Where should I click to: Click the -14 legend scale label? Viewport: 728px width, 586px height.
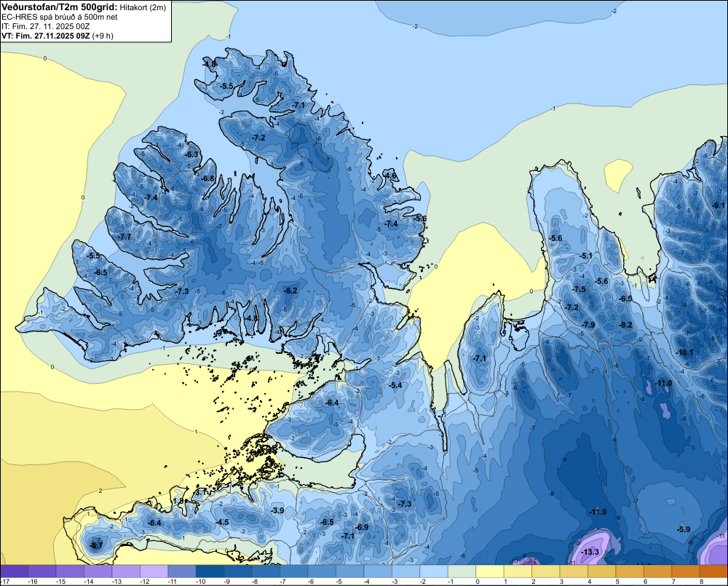click(x=89, y=582)
